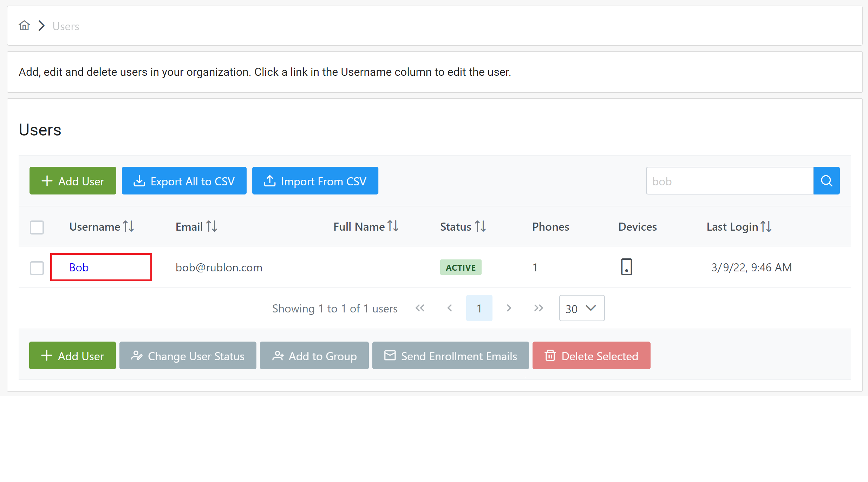Click the home breadcrumb icon
The width and height of the screenshot is (868, 482).
24,26
